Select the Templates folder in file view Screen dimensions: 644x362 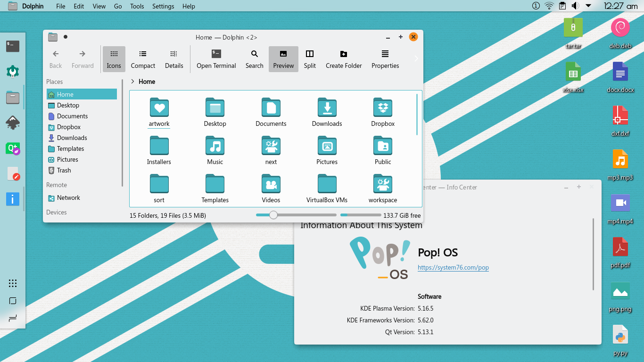[215, 189]
